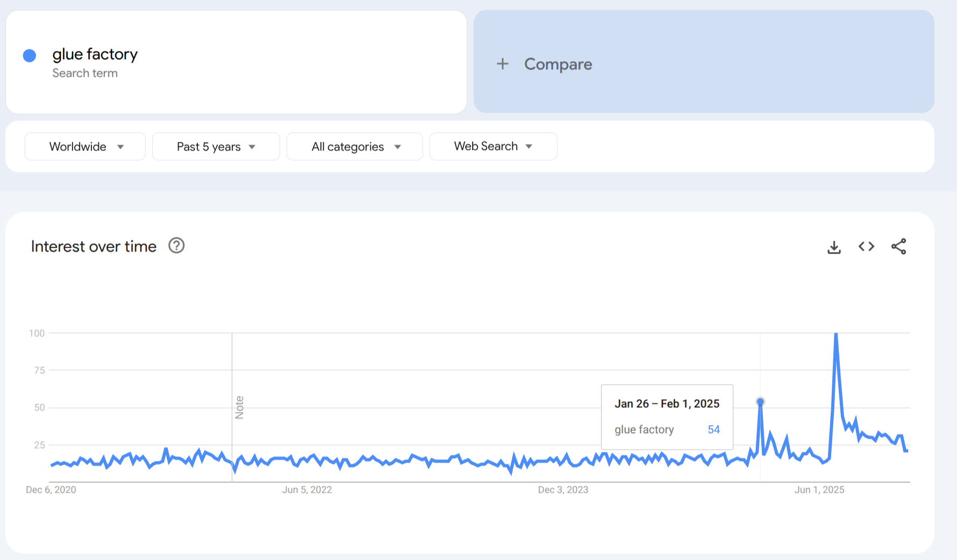The height and width of the screenshot is (560, 957).
Task: Add a Compare search term
Action: tap(558, 64)
